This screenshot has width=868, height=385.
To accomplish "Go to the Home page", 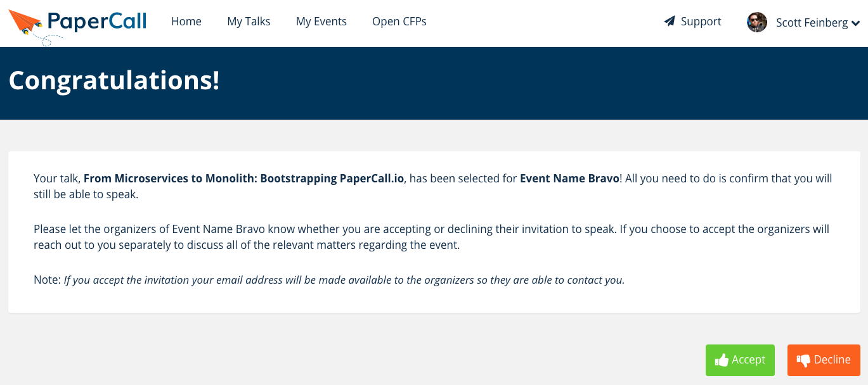I will (186, 22).
